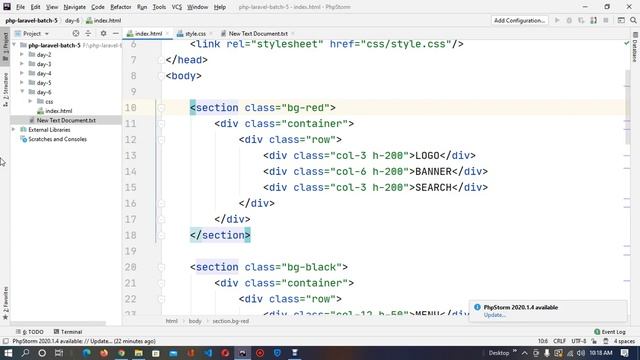Fold the container div at line 11
Viewport: 640px width, 360px height.
click(x=161, y=124)
